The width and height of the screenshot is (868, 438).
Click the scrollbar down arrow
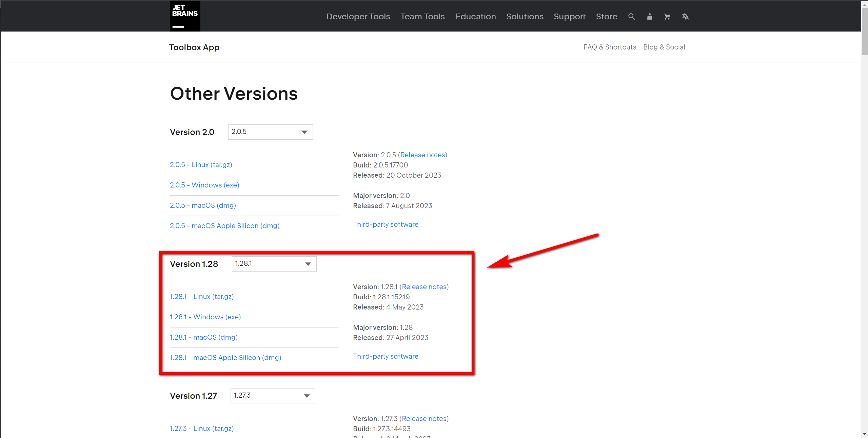[864, 434]
